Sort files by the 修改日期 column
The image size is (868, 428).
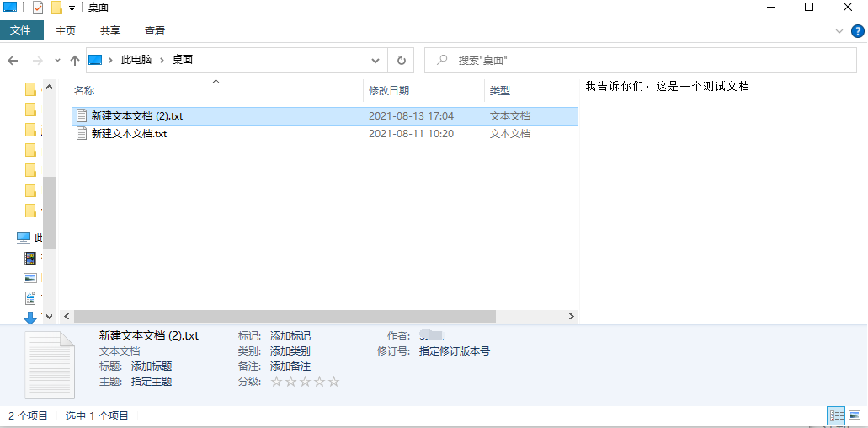coord(389,90)
